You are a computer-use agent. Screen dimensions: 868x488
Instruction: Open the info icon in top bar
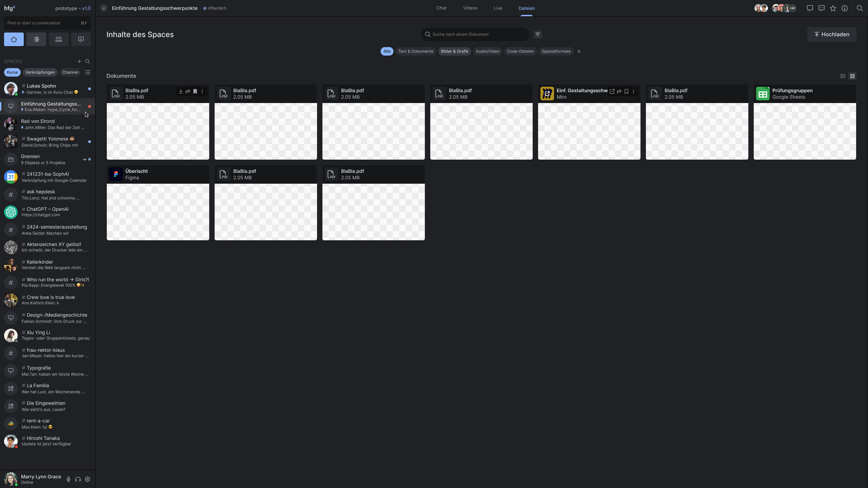[x=845, y=8]
